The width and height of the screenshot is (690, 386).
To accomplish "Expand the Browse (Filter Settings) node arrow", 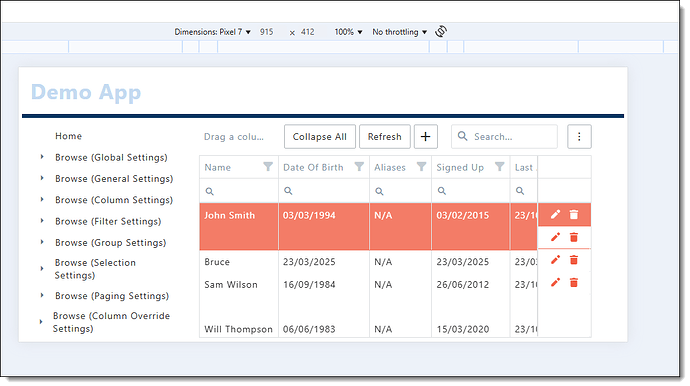I will click(42, 221).
